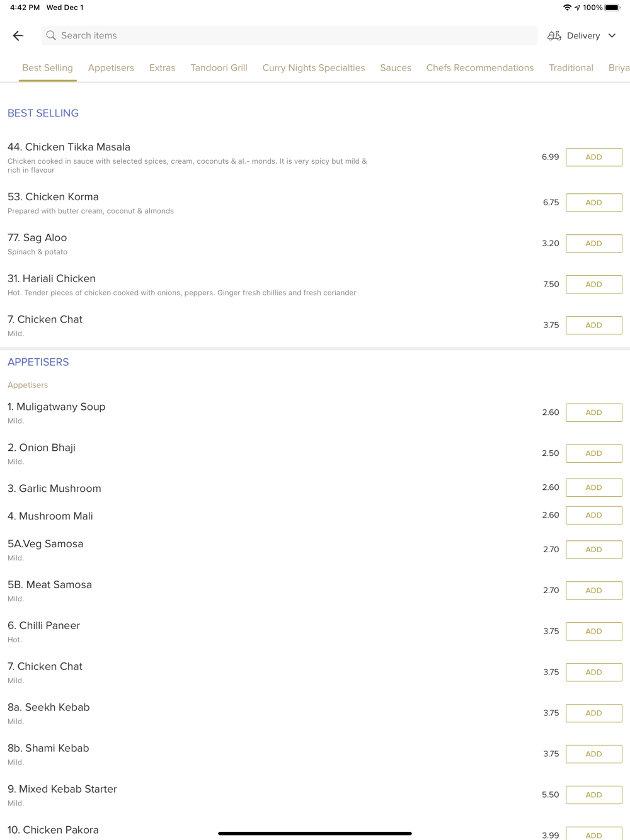Add Chicken Tikka Masala to order
This screenshot has height=840, width=630.
click(594, 157)
